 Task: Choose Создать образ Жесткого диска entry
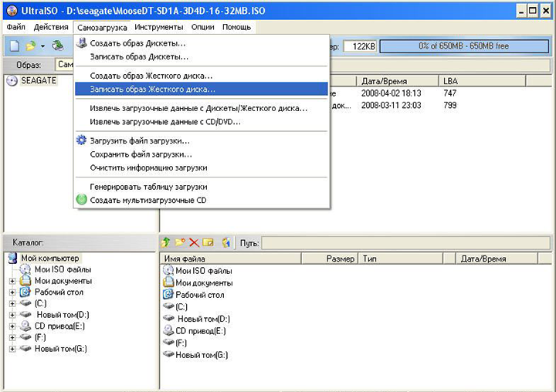(202, 76)
